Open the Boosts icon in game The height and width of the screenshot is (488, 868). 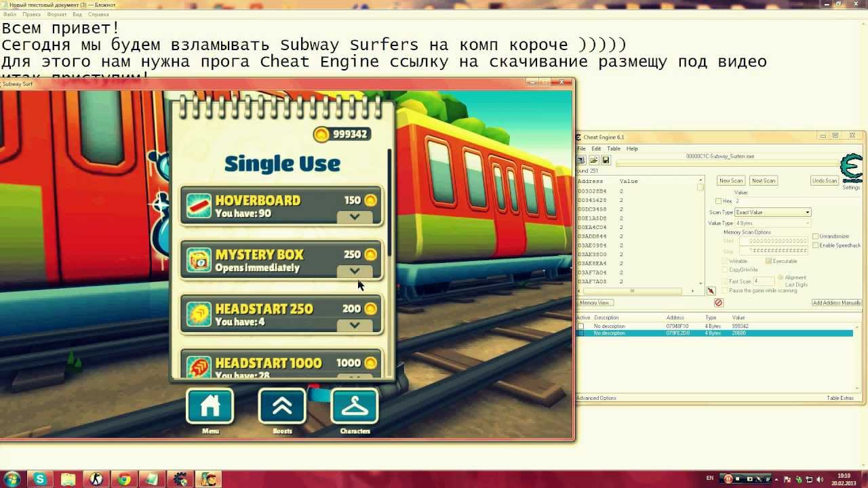pos(282,406)
